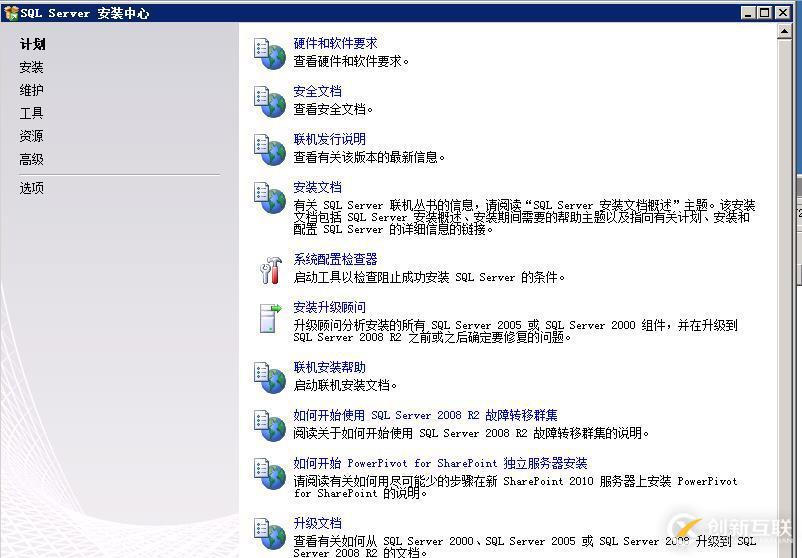Click the description 查看安全文档。
802x558 pixels.
click(333, 109)
